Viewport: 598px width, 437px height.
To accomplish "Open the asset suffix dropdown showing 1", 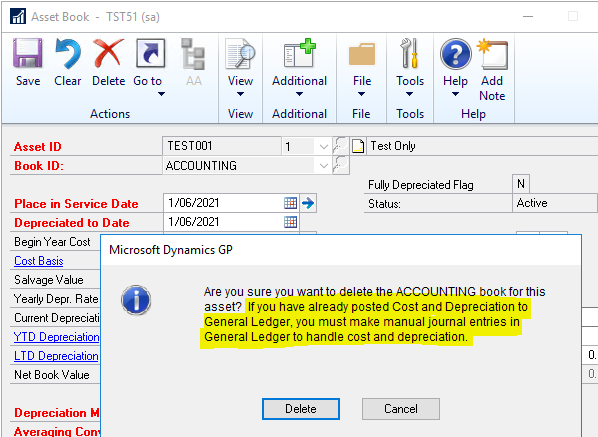I will pos(323,146).
